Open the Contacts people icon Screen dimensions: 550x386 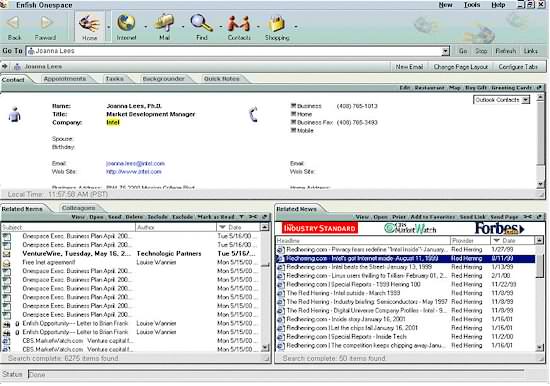(x=239, y=23)
